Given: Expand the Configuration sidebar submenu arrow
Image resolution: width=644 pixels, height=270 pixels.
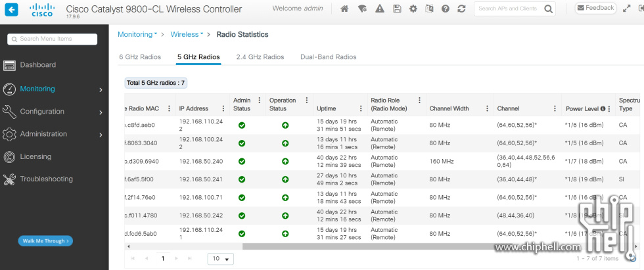Looking at the screenshot, I should pyautogui.click(x=101, y=112).
